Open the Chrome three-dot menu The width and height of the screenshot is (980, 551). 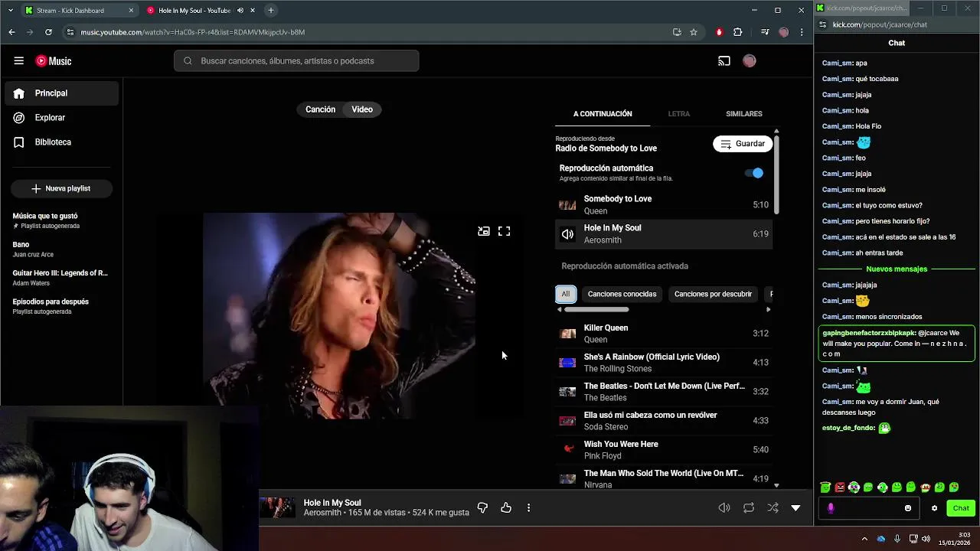click(802, 32)
